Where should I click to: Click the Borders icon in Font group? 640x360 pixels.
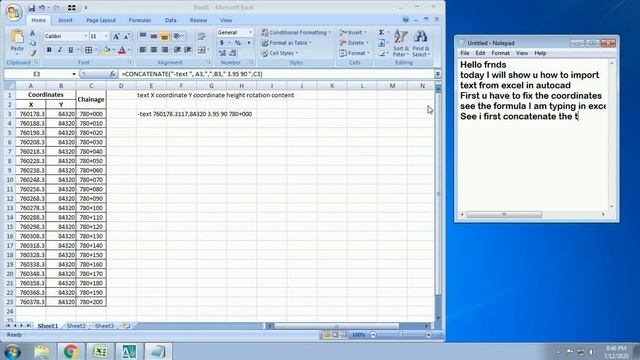[x=88, y=50]
